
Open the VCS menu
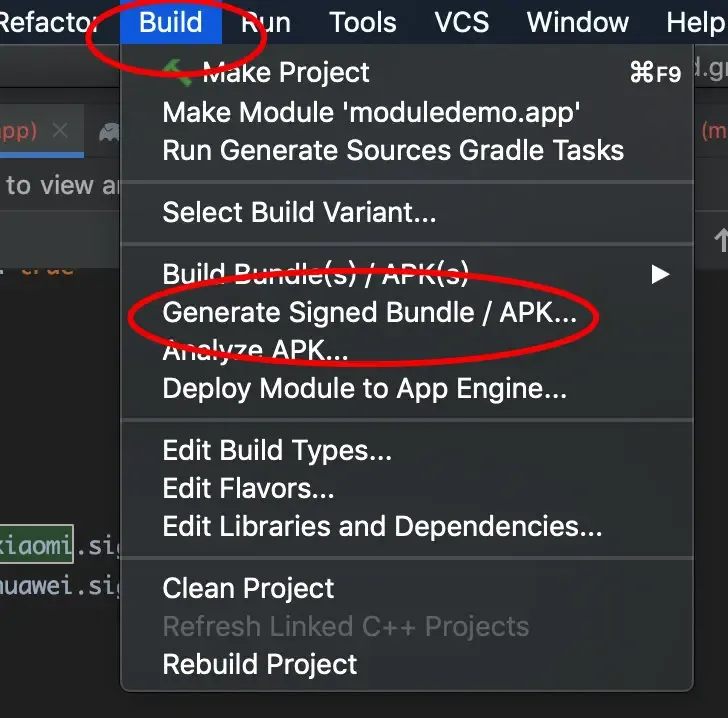[461, 22]
